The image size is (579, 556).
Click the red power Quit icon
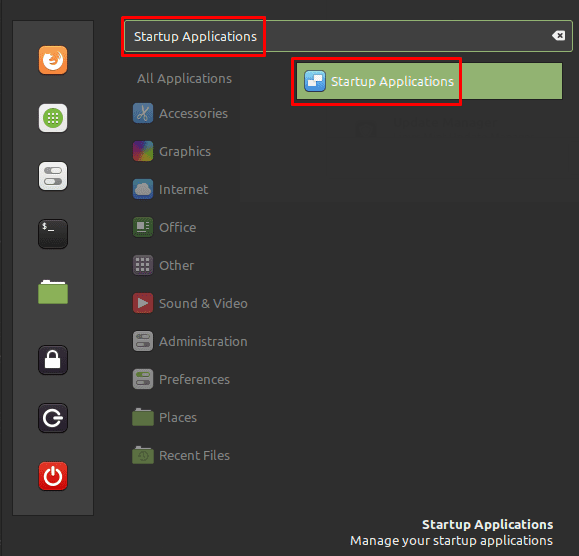click(53, 476)
